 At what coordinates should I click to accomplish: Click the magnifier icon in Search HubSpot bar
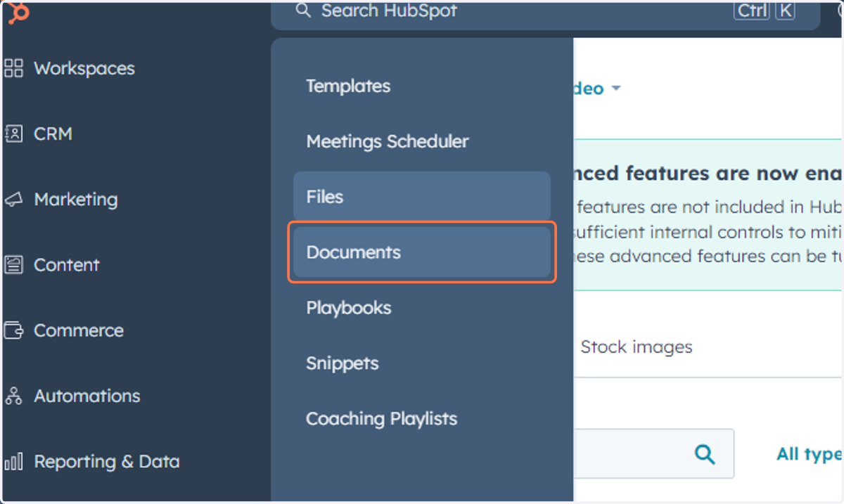click(303, 11)
